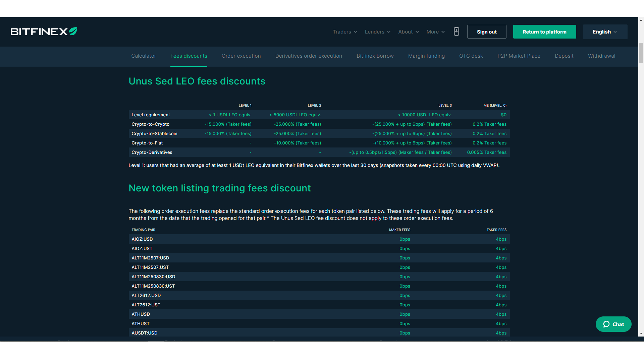Click the Return to platform button
The image size is (644, 362).
(544, 32)
